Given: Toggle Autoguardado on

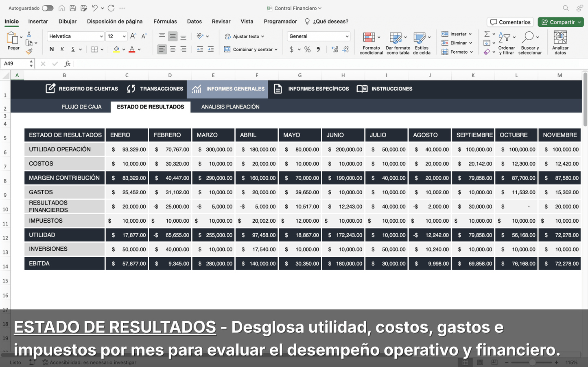Looking at the screenshot, I should click(48, 8).
